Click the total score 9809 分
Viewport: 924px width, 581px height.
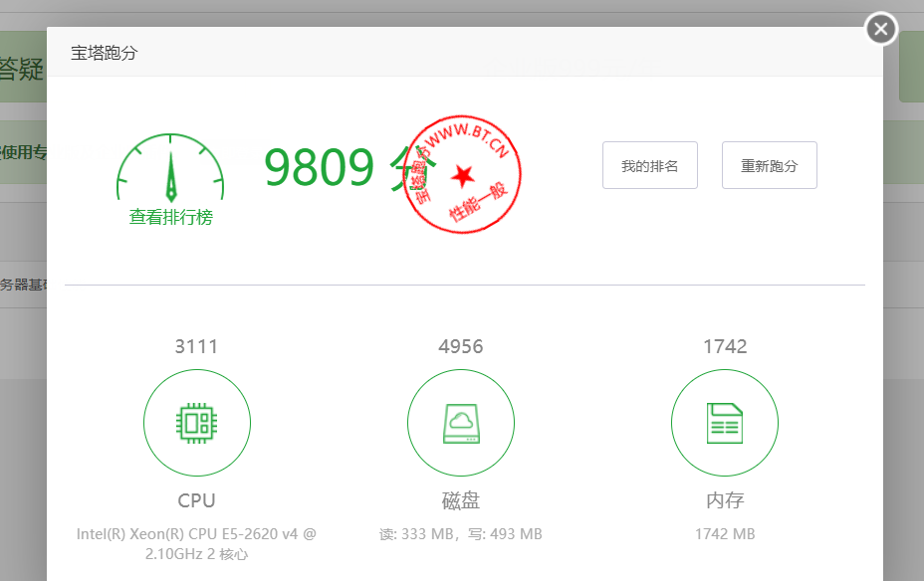pyautogui.click(x=350, y=167)
